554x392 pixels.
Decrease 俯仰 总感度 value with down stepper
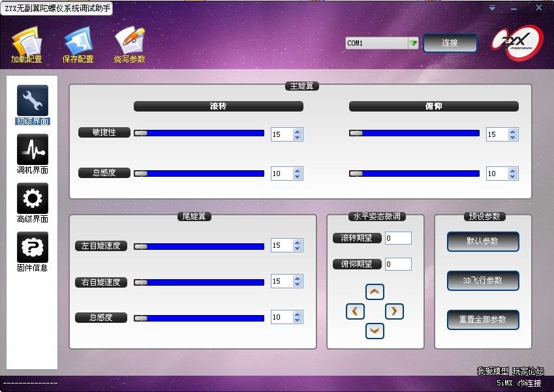coord(513,177)
